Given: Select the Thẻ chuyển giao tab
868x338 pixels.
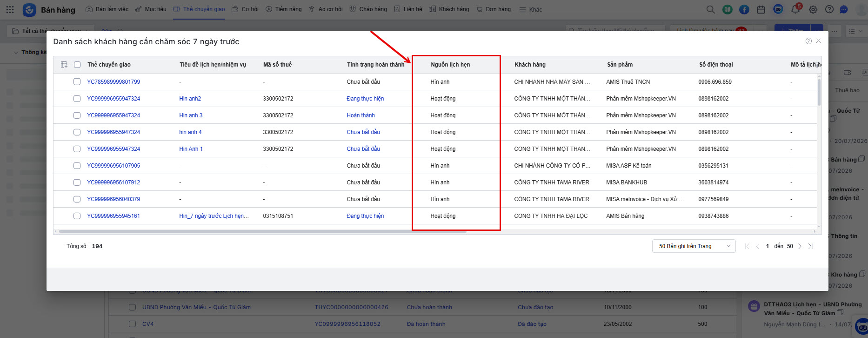Looking at the screenshot, I should click(x=199, y=9).
